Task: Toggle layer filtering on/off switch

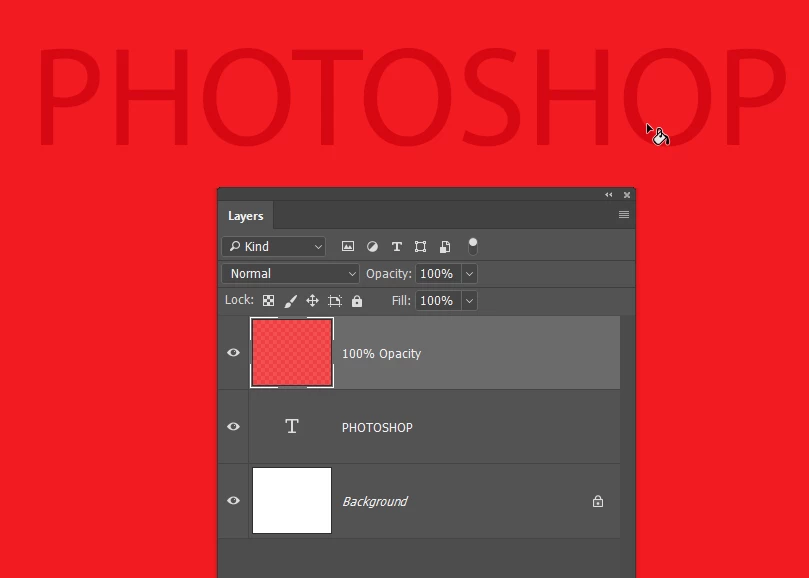Action: tap(473, 247)
